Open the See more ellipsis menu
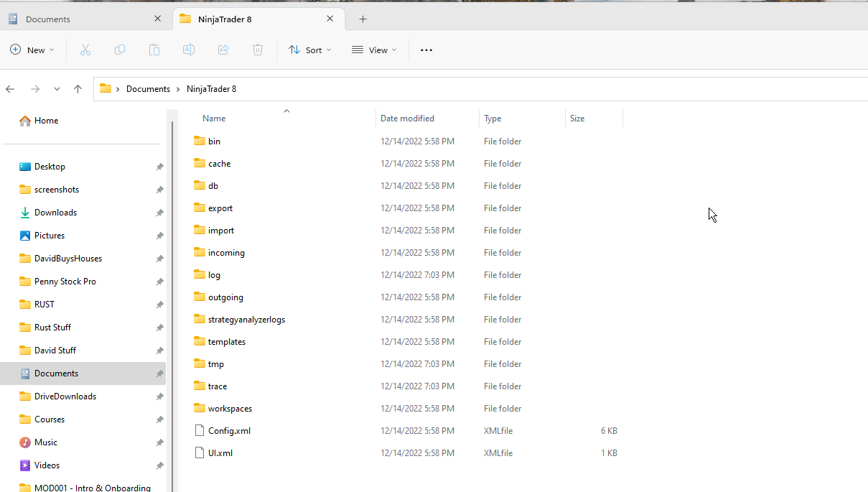Viewport: 868px width, 492px height. click(426, 50)
